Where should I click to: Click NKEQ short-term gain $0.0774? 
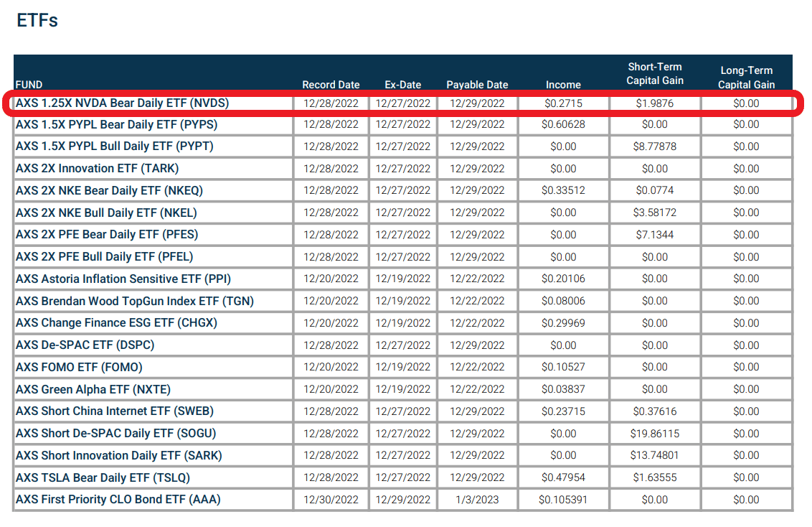coord(655,191)
